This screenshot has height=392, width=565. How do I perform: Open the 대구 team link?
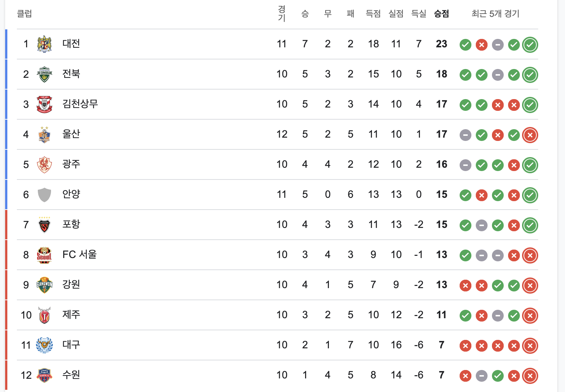[71, 345]
